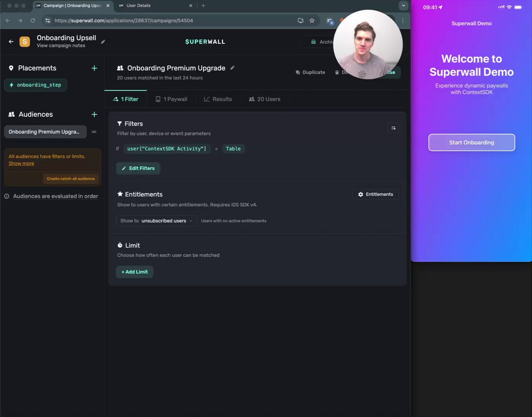
Task: Click SUPERWALL logo in header
Action: (x=205, y=42)
